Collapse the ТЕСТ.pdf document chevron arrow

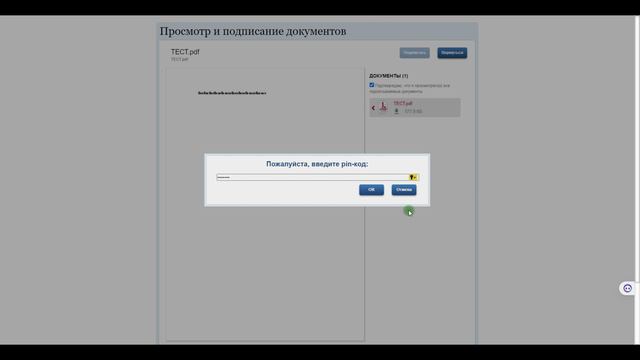click(x=373, y=108)
